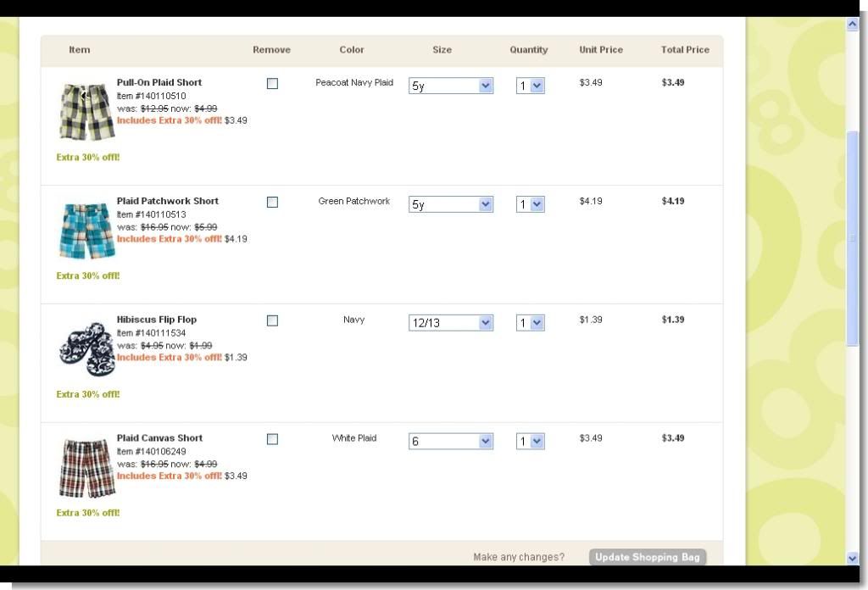Click the Hibiscus Flip Flop product image
The width and height of the screenshot is (868, 590).
tap(86, 348)
